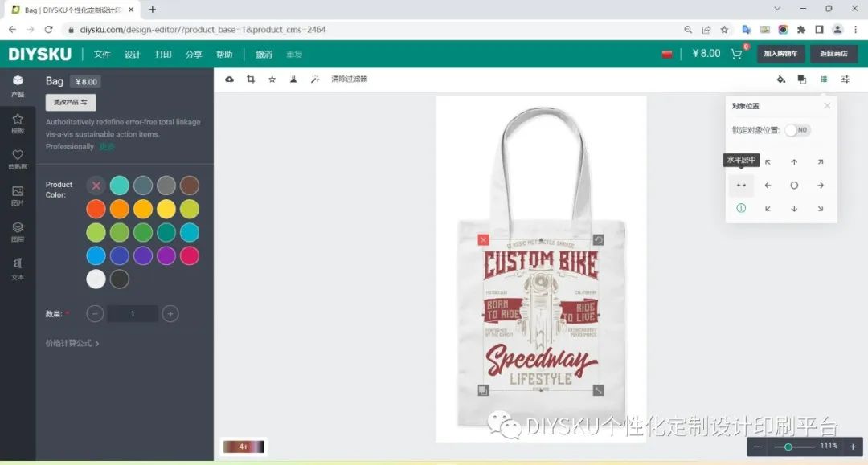Move object to top-right with diagonal arrow

click(x=821, y=162)
